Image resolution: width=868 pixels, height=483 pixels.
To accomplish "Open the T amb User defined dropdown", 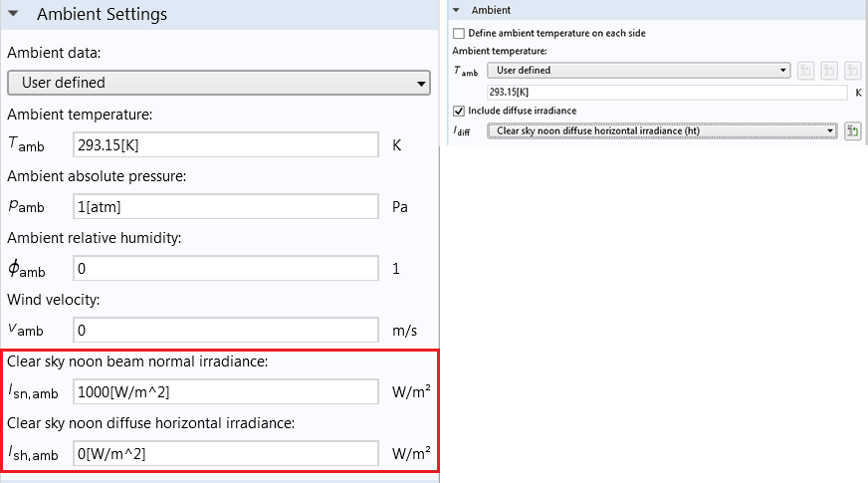I will tap(637, 71).
